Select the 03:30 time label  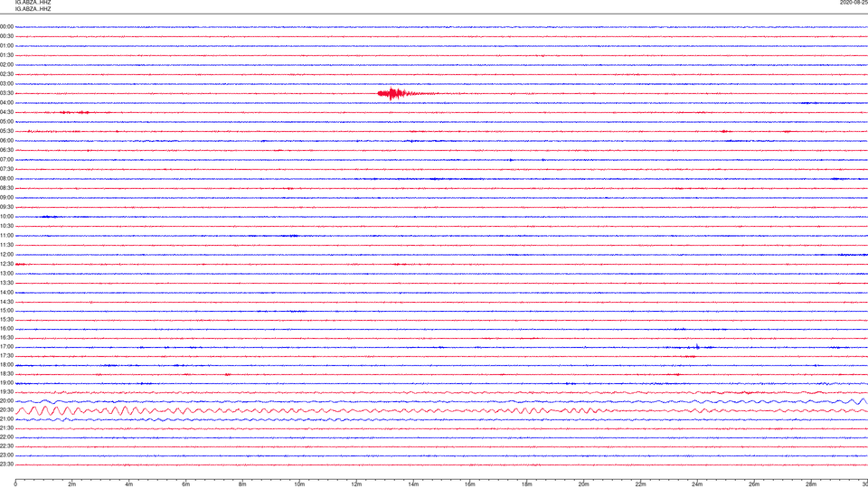(6, 93)
